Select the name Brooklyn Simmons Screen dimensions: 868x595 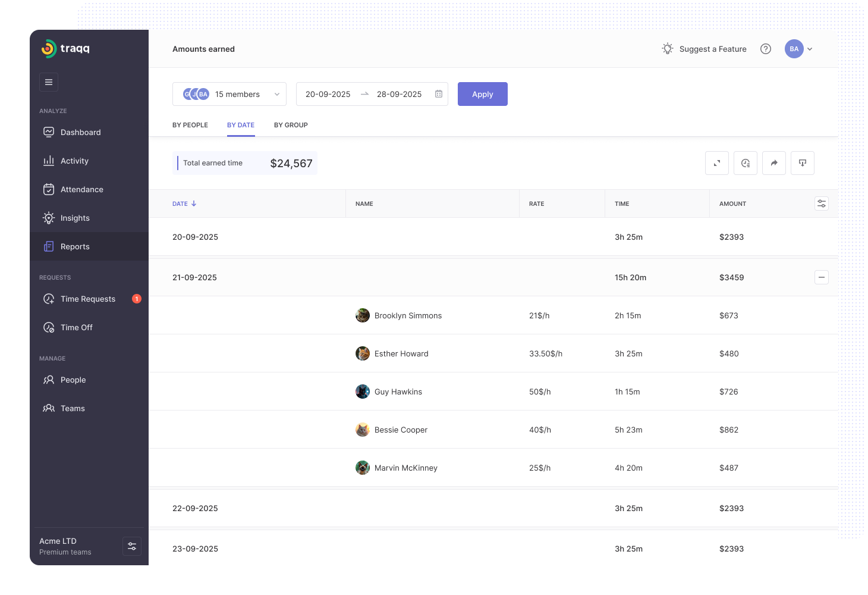point(408,315)
